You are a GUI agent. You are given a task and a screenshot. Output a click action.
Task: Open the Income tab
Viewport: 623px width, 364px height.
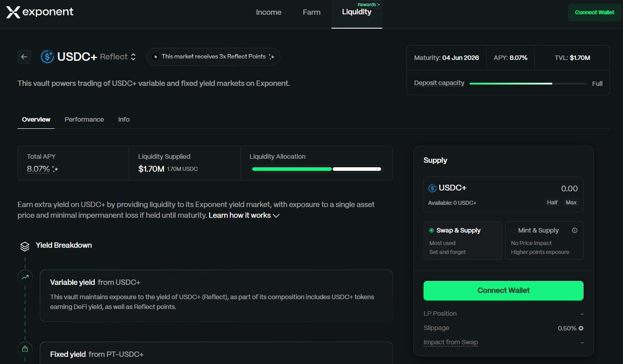[x=268, y=12]
